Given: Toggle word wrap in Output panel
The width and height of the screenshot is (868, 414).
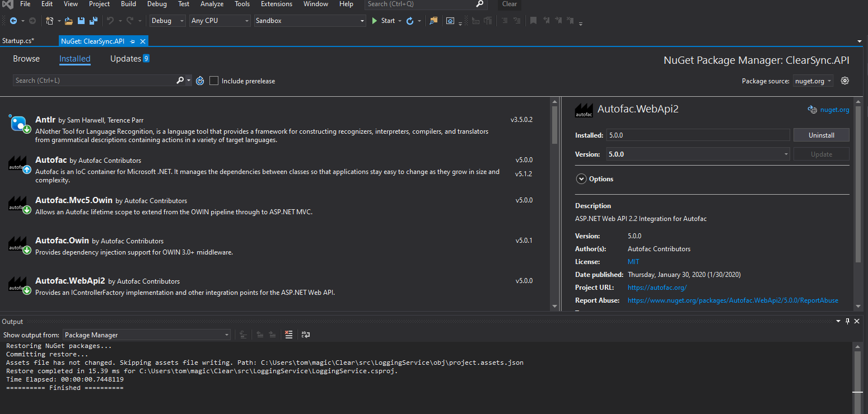Looking at the screenshot, I should 306,335.
